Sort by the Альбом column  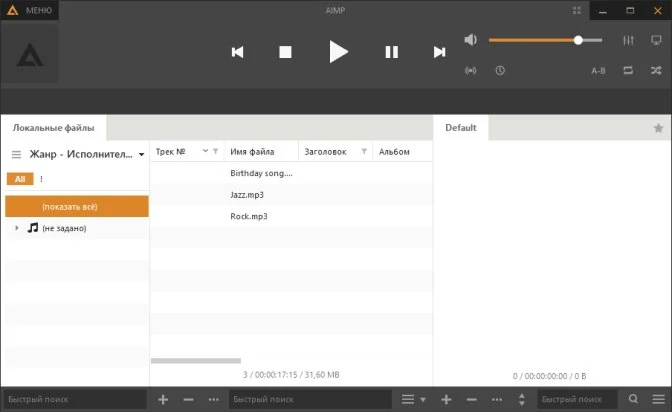[x=394, y=152]
